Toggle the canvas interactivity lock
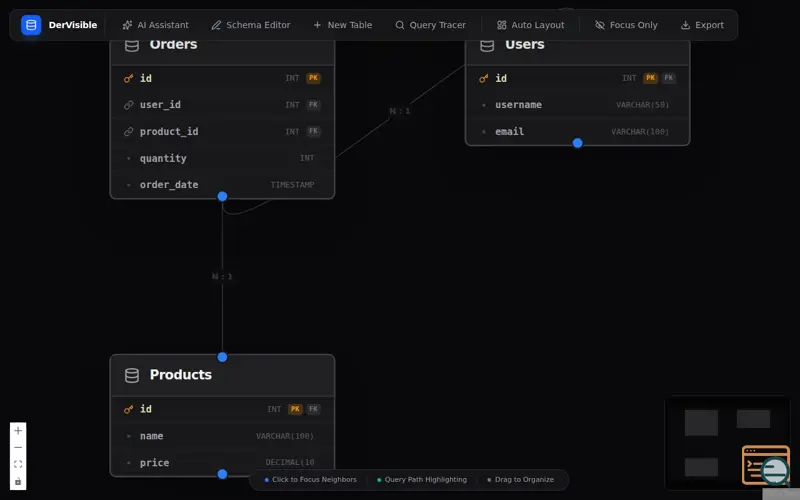This screenshot has width=800, height=500. coord(18,481)
